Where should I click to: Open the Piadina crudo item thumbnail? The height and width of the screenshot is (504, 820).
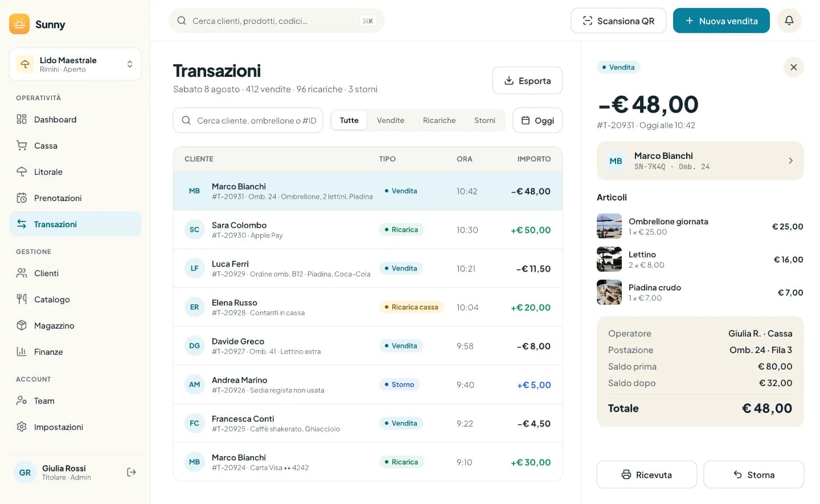coord(609,292)
